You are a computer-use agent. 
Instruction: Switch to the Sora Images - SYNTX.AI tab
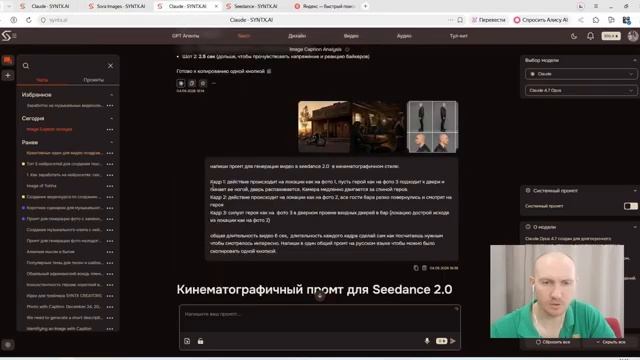tap(117, 6)
